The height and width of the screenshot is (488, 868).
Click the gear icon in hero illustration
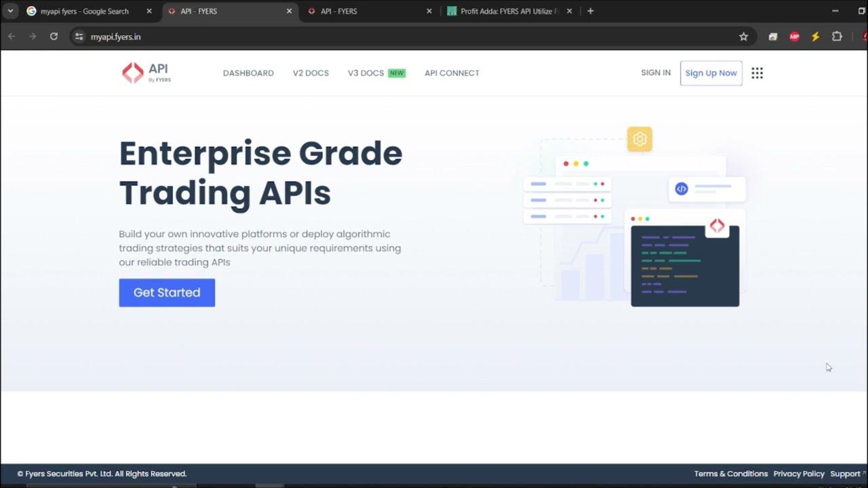639,139
